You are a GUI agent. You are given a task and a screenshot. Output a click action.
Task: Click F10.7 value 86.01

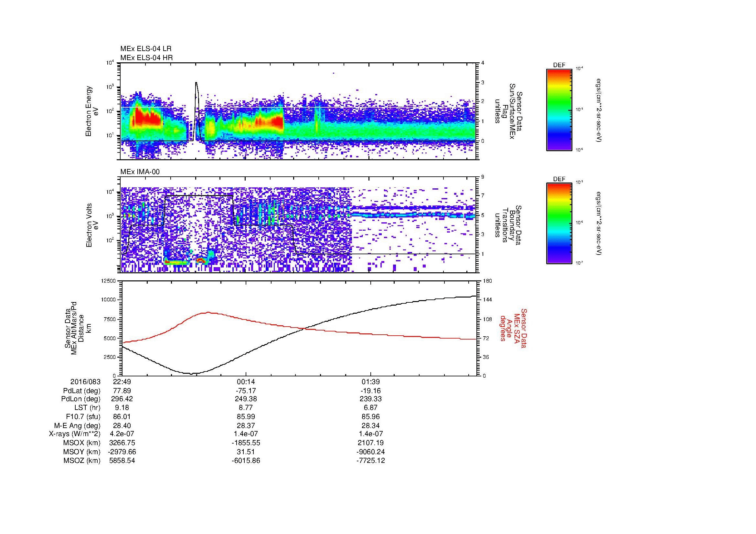point(122,416)
